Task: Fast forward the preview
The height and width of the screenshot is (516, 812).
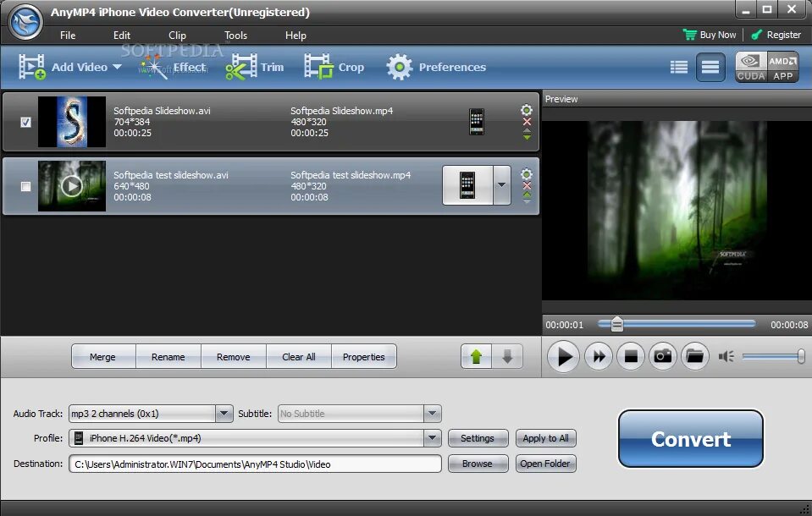Action: [599, 357]
